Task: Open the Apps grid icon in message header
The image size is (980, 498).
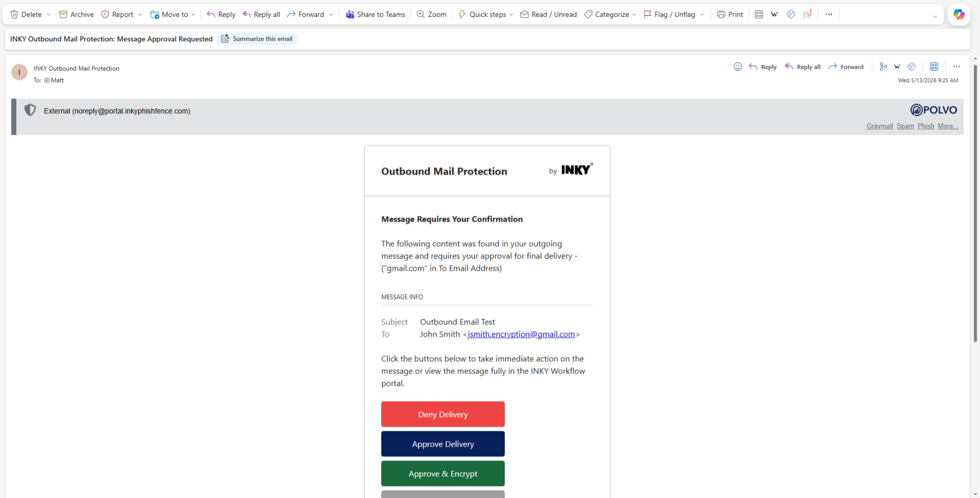Action: tap(934, 67)
